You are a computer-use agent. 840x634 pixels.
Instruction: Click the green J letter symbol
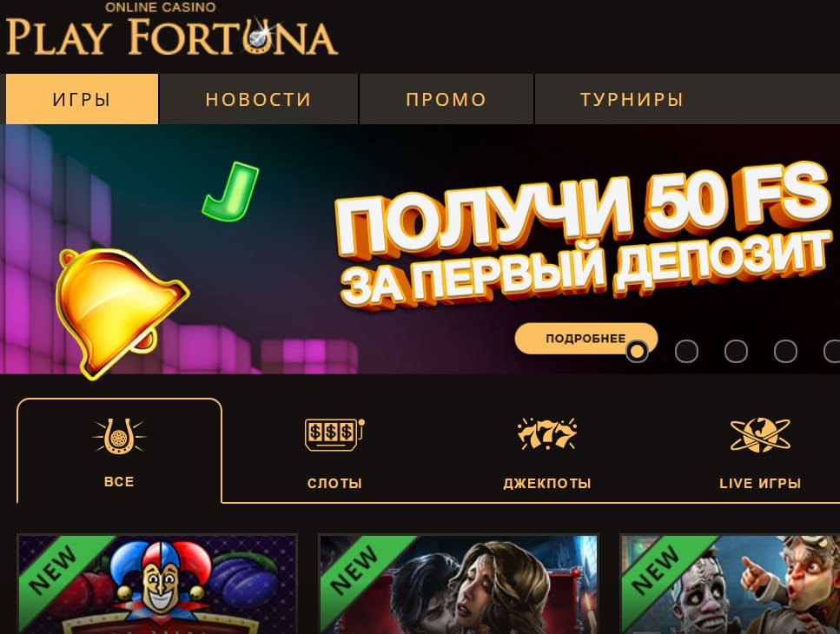click(x=231, y=192)
